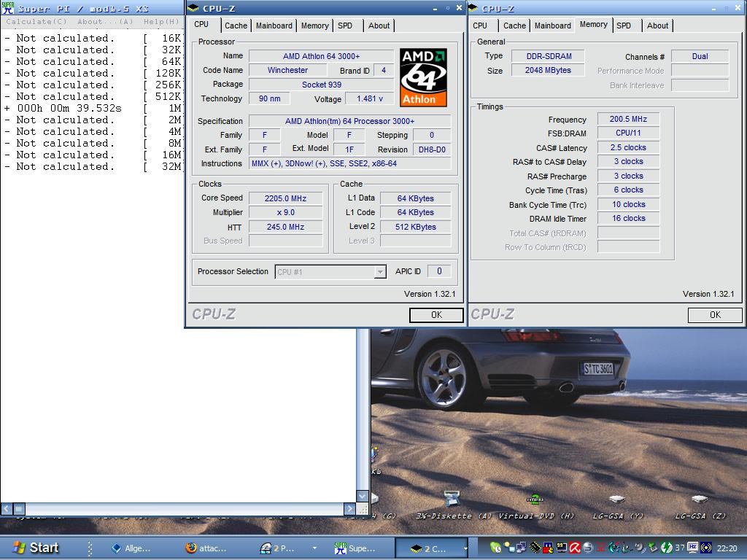Switch to Cache tab in left CPU-Z
The width and height of the screenshot is (747, 560).
tap(236, 26)
